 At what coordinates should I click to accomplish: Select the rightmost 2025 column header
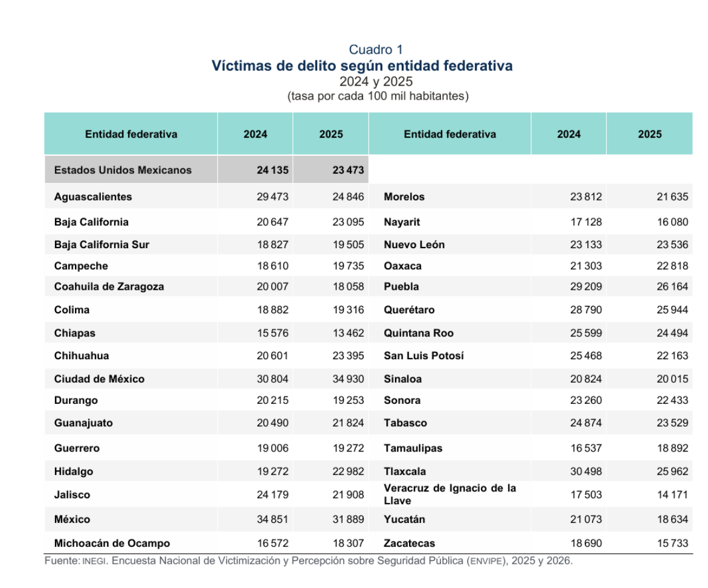tap(649, 134)
